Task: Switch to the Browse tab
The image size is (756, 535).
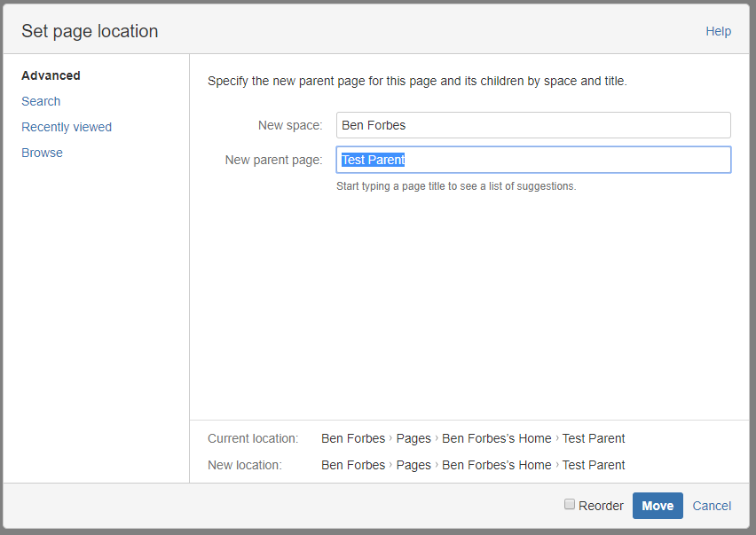Action: (42, 153)
